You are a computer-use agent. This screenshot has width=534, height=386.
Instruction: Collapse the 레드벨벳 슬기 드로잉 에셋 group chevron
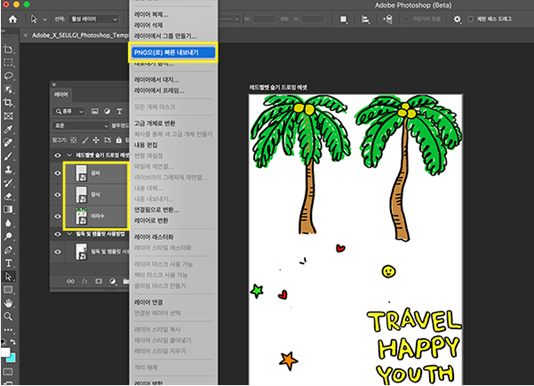(69, 155)
